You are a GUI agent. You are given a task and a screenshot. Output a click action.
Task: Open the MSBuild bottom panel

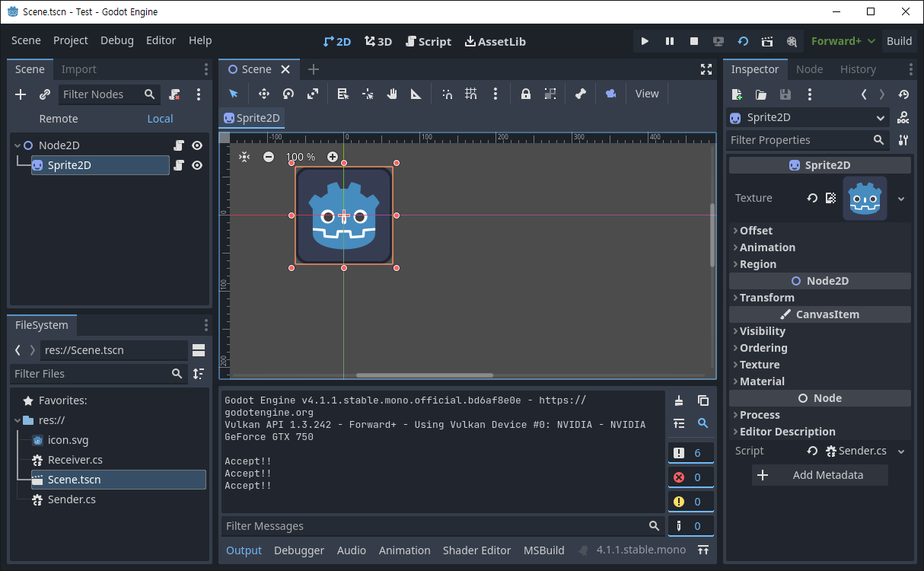[x=544, y=550]
